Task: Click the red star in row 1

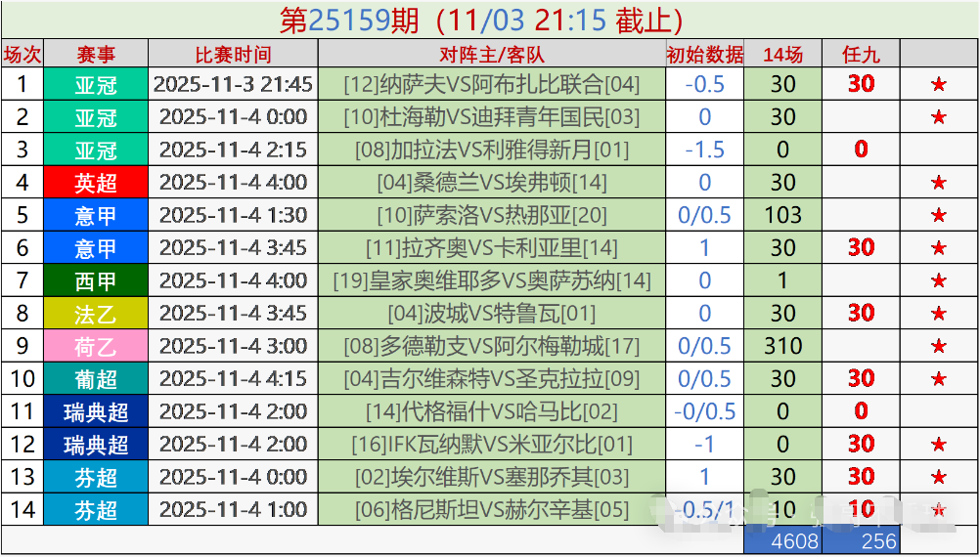Action: coord(938,85)
